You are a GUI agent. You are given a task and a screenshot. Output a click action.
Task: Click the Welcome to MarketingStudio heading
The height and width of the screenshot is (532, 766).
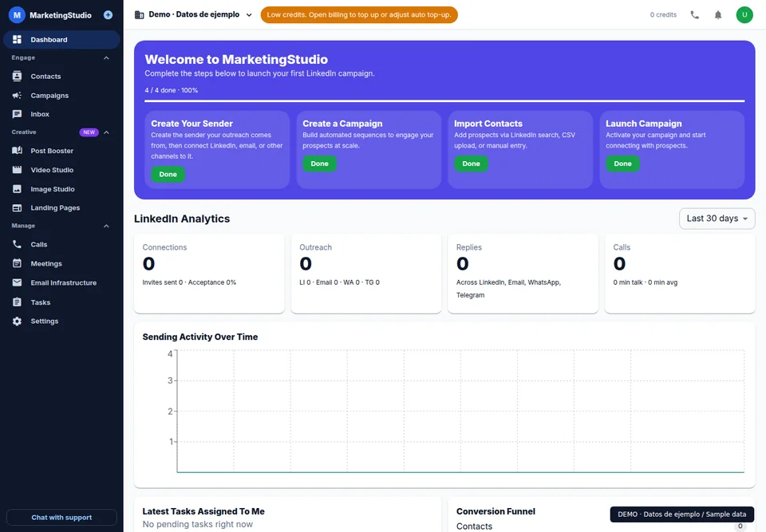click(x=236, y=60)
